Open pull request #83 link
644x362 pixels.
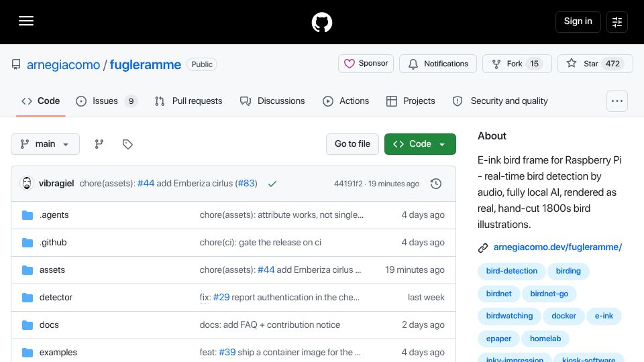click(x=246, y=184)
